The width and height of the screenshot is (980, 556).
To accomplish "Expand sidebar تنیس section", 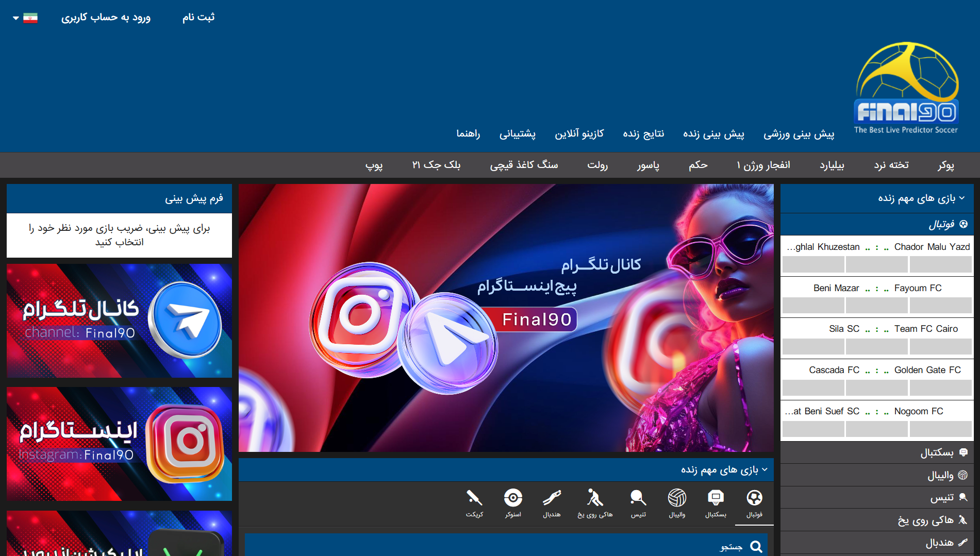I will click(877, 498).
